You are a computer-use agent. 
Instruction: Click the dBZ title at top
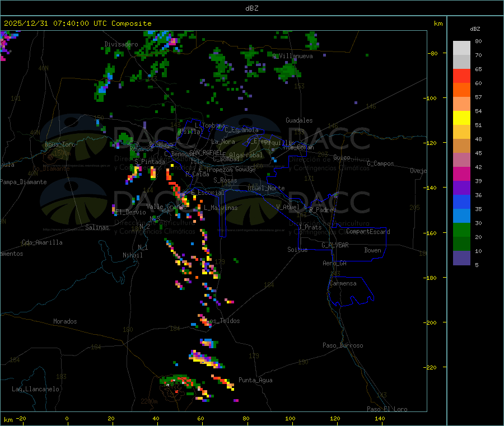tap(251, 8)
